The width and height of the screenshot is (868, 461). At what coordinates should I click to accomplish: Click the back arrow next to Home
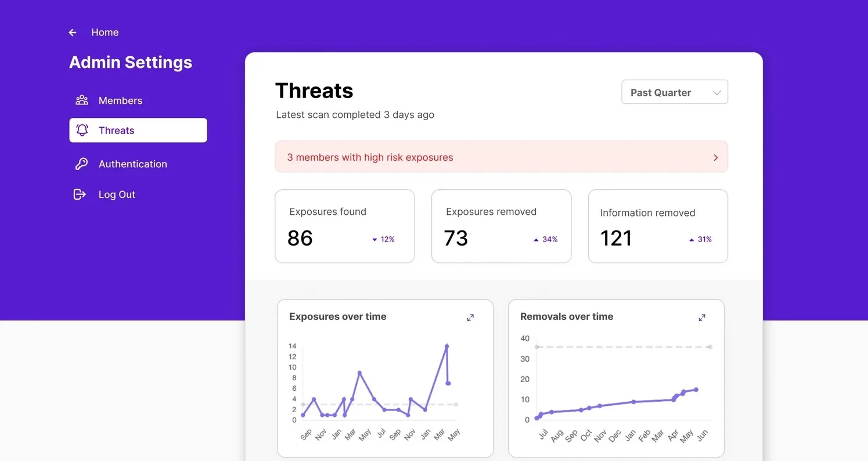tap(71, 33)
